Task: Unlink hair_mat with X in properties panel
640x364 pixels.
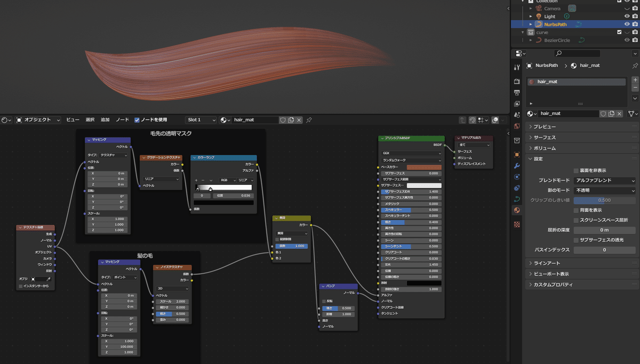Action: [620, 114]
